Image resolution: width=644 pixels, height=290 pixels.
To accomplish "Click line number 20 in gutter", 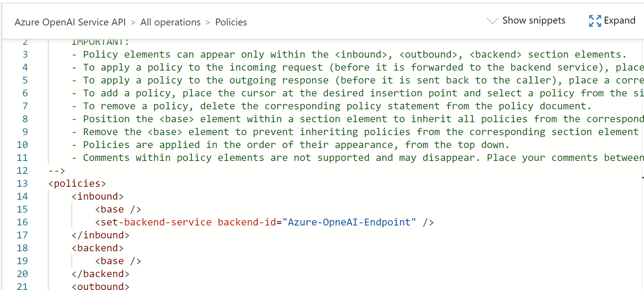I will tap(22, 274).
